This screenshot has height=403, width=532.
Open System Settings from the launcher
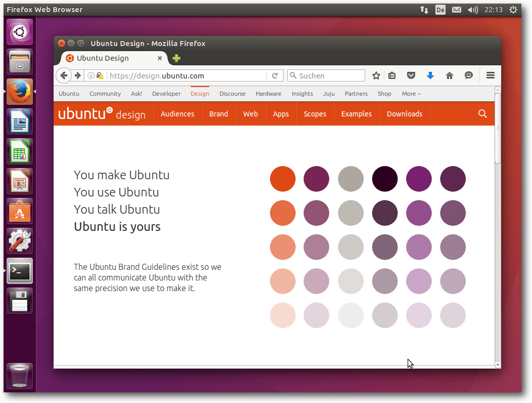[x=20, y=241]
